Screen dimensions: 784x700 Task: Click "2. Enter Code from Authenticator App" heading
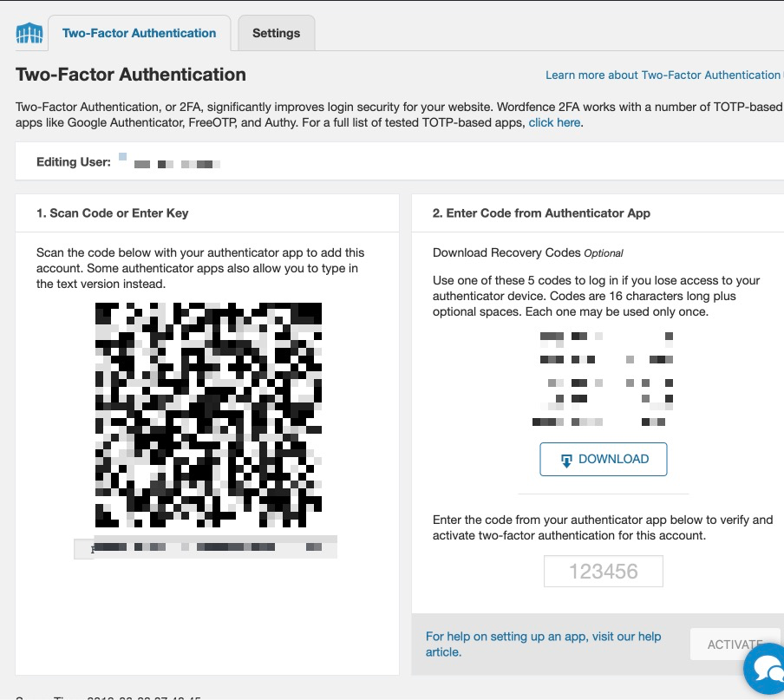pyautogui.click(x=541, y=213)
